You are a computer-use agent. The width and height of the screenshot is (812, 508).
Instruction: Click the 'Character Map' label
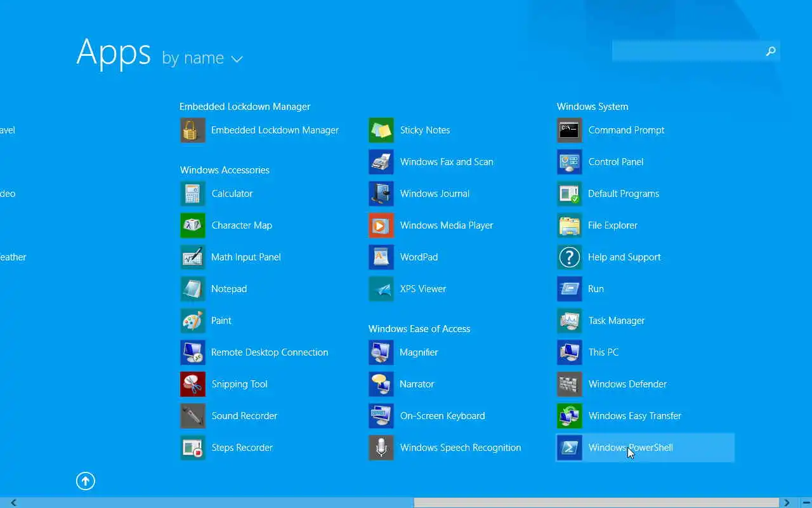[x=242, y=225]
